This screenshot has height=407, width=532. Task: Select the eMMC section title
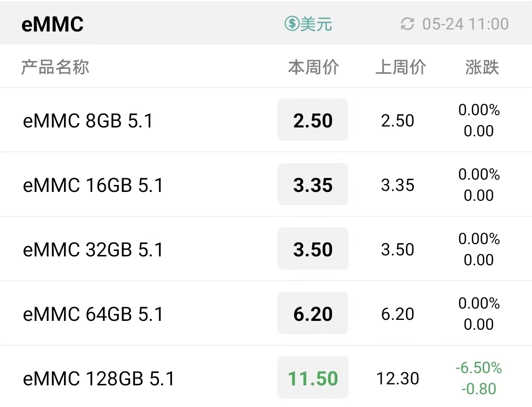point(53,24)
